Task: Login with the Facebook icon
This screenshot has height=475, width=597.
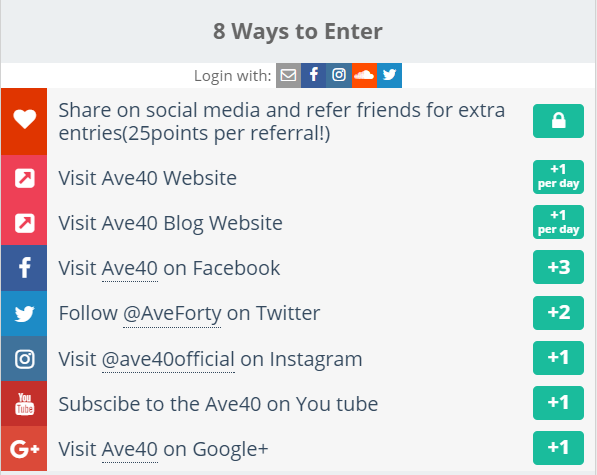Action: pos(313,75)
